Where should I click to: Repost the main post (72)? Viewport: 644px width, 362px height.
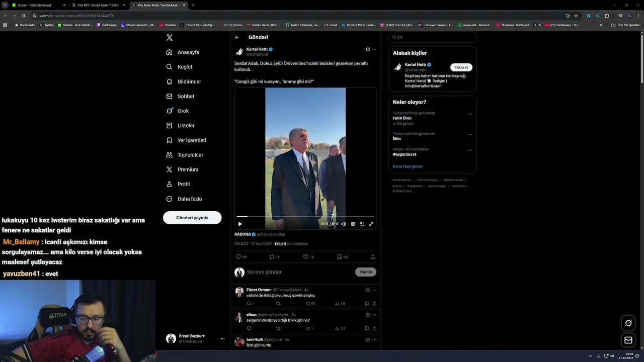(274, 257)
